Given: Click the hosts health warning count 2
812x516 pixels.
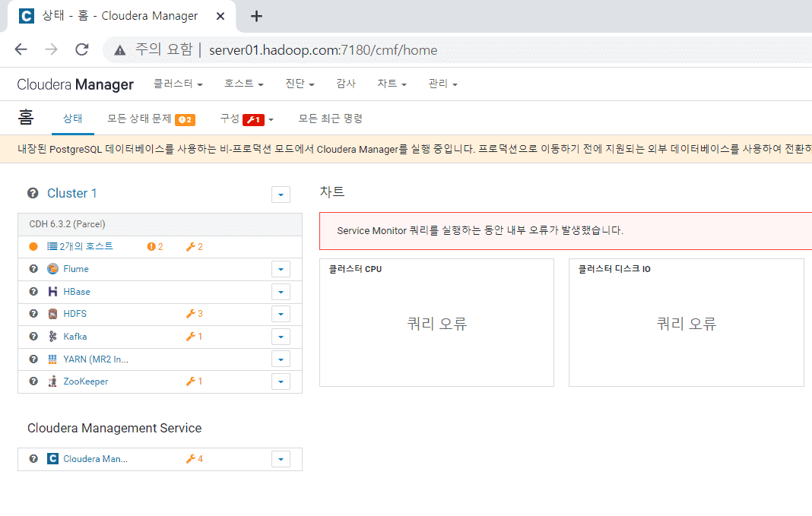Looking at the screenshot, I should (155, 247).
